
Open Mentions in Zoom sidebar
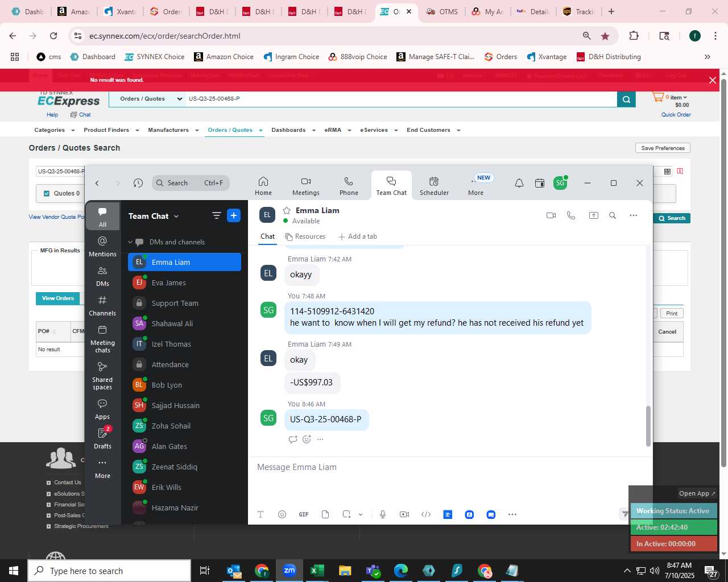pyautogui.click(x=102, y=246)
